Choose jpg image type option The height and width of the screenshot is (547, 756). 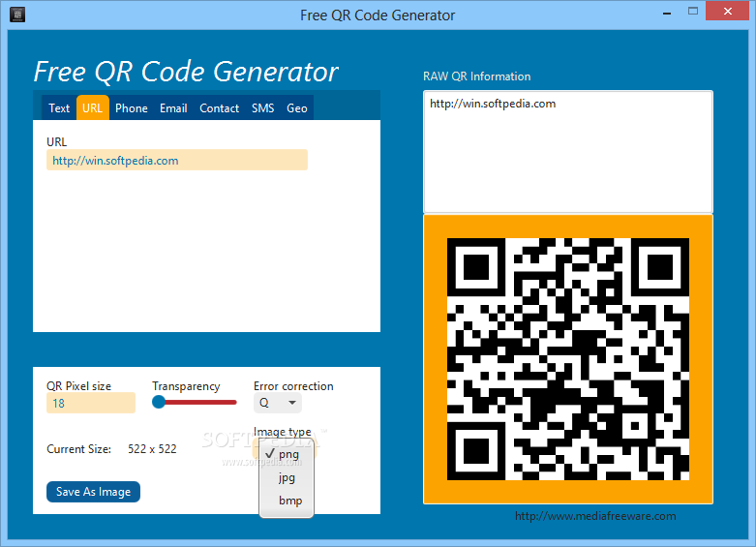point(287,477)
